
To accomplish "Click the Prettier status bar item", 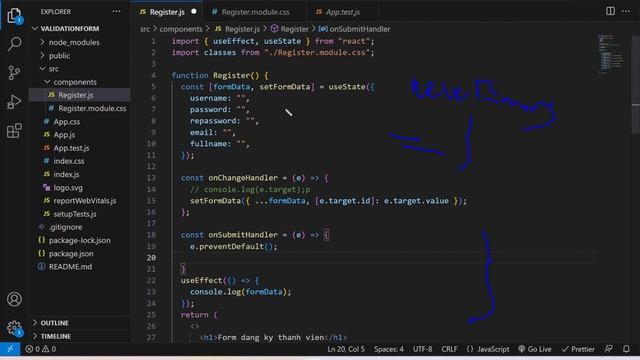I will [578, 349].
